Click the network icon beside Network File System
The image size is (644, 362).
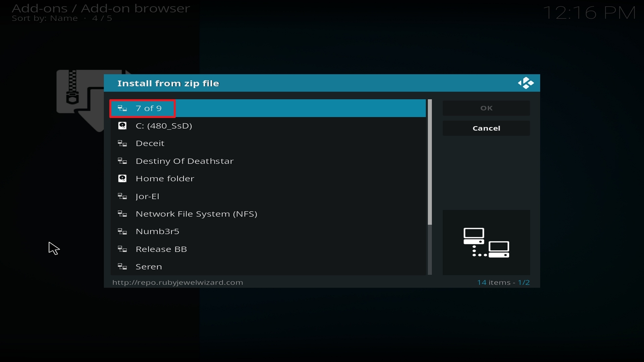tap(122, 214)
